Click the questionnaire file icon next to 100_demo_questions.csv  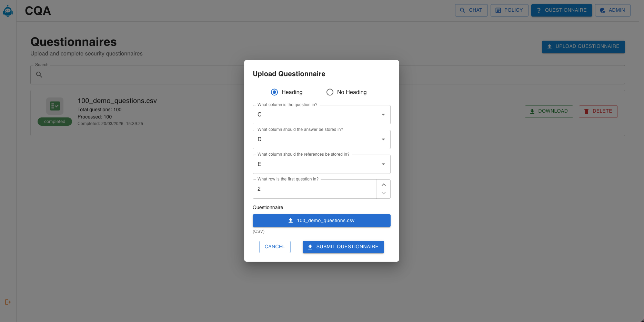click(55, 106)
